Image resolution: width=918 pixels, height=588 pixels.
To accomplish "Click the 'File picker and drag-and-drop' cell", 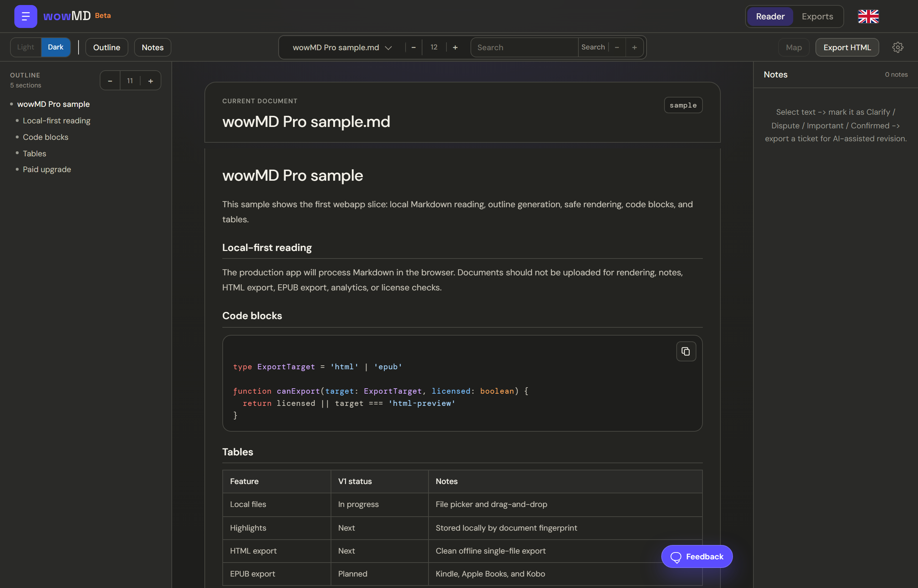I will point(565,504).
